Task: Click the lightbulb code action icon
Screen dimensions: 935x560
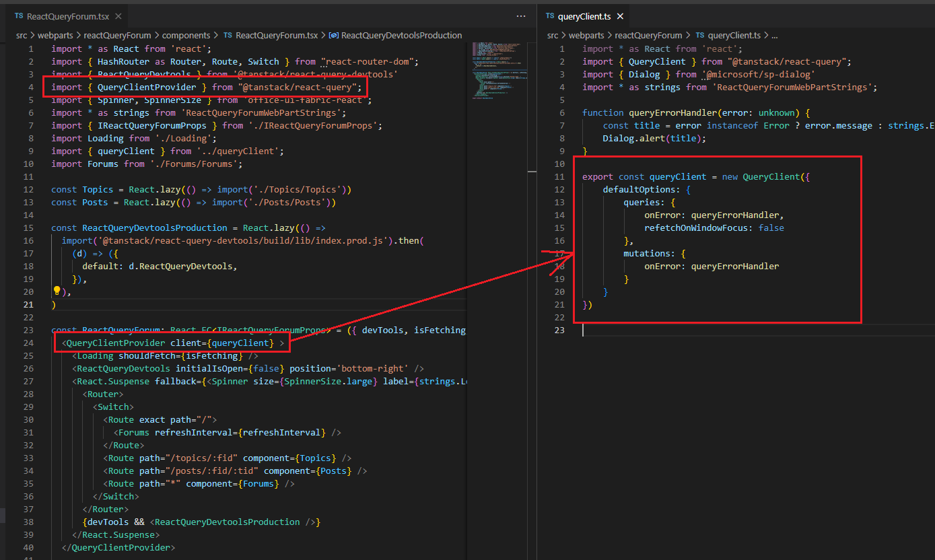Action: pos(57,291)
